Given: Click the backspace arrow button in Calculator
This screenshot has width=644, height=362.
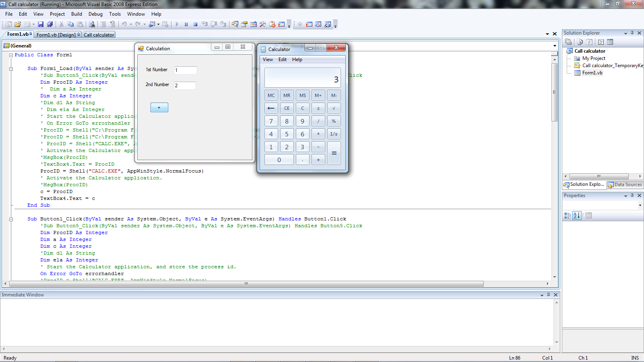Looking at the screenshot, I should 271,108.
